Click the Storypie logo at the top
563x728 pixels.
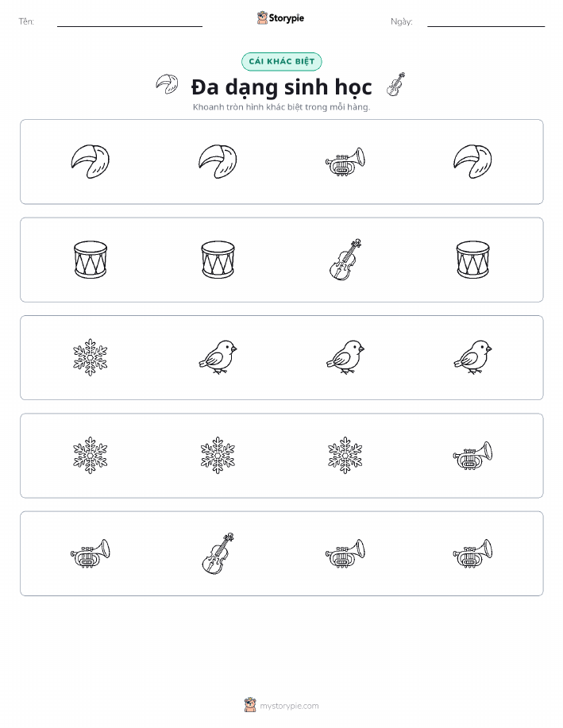coord(280,18)
